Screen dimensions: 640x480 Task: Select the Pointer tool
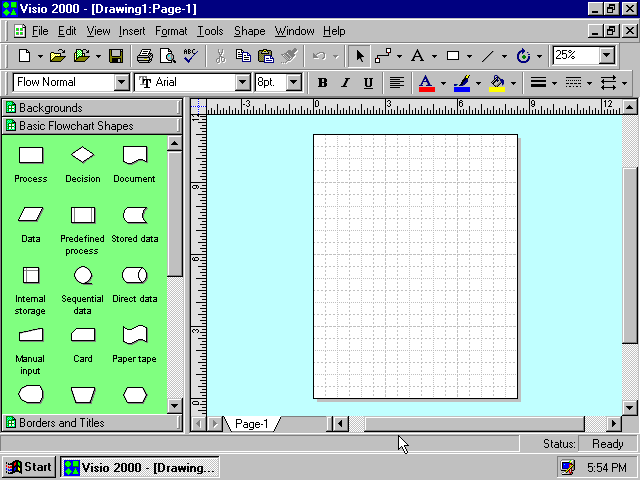tap(359, 56)
